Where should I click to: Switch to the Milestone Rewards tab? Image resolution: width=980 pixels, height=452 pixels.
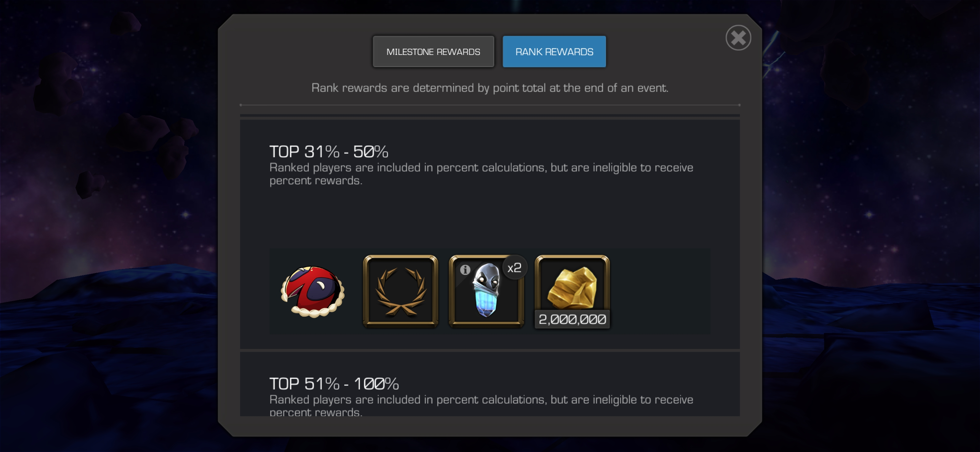[x=433, y=52]
